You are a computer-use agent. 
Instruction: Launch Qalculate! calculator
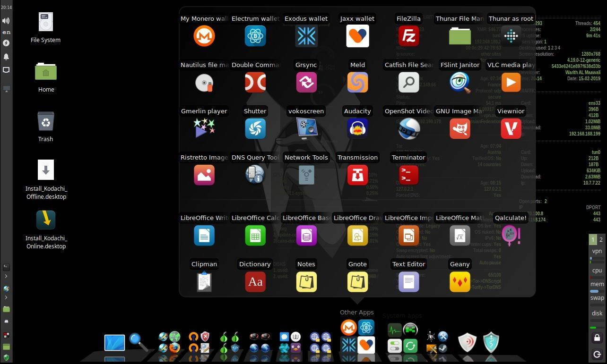click(x=511, y=235)
